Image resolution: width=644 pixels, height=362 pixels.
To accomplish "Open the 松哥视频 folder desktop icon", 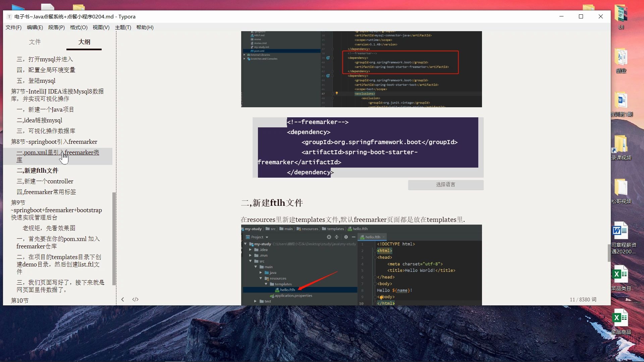I will (x=621, y=191).
